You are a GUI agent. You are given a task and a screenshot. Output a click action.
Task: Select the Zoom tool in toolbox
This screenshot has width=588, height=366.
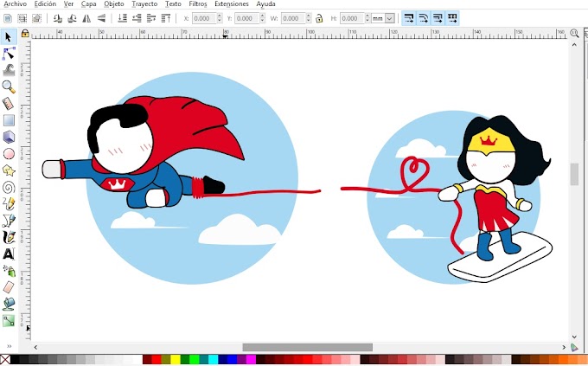(x=9, y=87)
